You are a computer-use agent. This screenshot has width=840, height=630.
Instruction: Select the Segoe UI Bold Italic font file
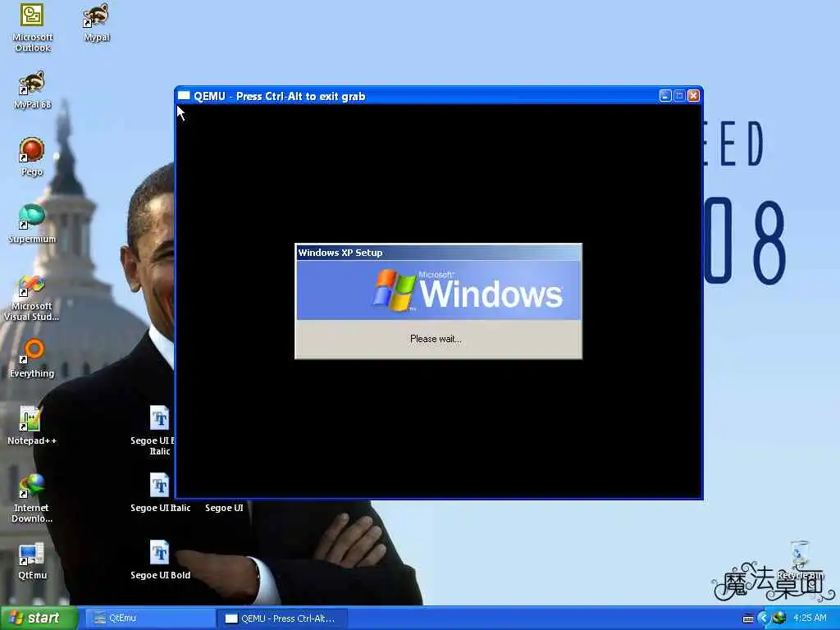(159, 431)
